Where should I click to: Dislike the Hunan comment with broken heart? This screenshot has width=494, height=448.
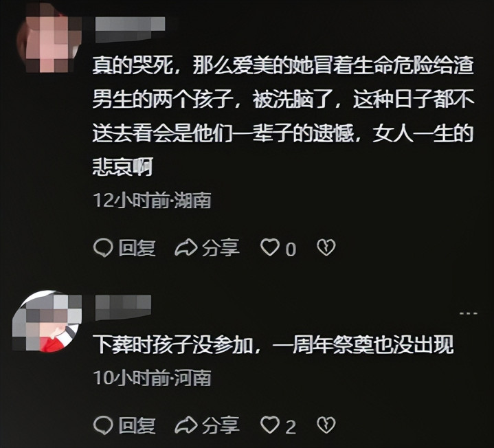(x=326, y=247)
